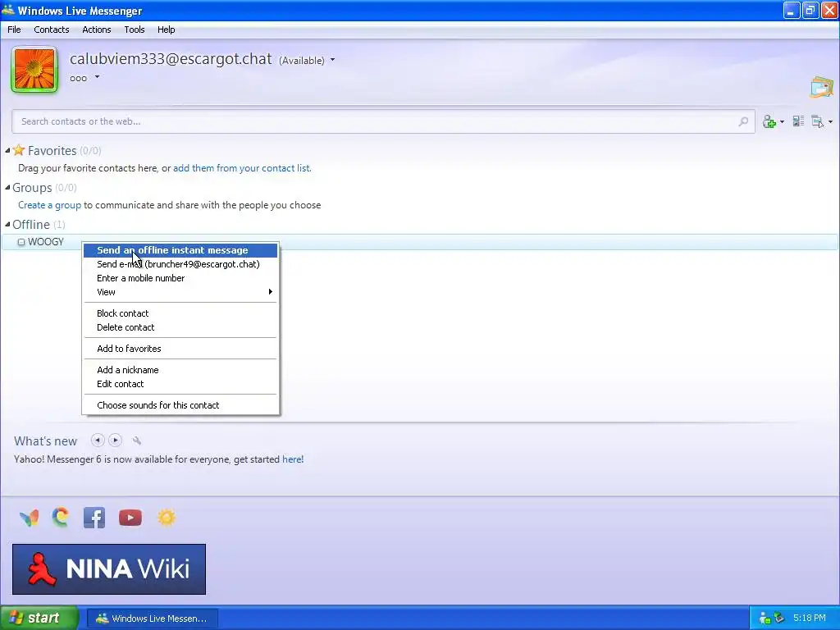Screen dimensions: 840x630
Task: Select the WOOGY contact row
Action: coord(420,242)
